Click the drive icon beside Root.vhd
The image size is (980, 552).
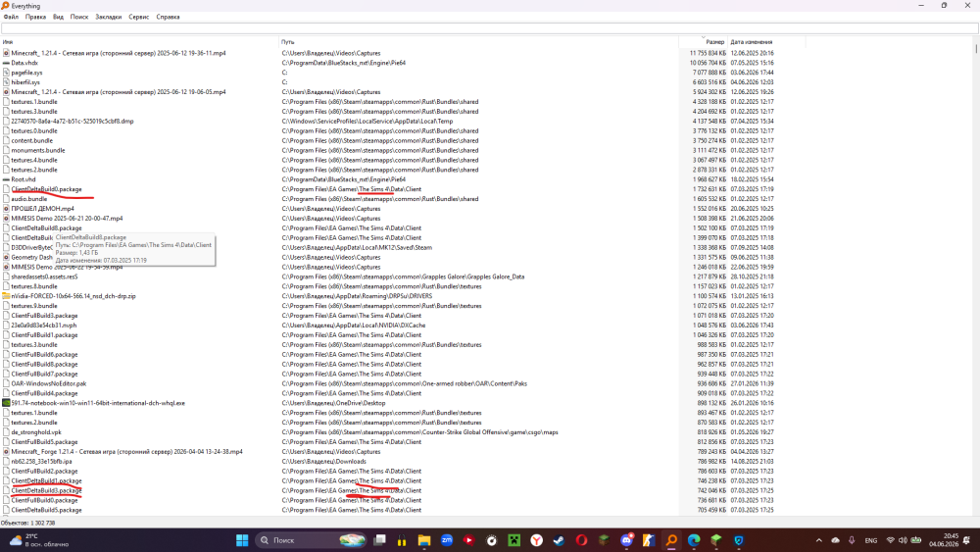point(6,179)
